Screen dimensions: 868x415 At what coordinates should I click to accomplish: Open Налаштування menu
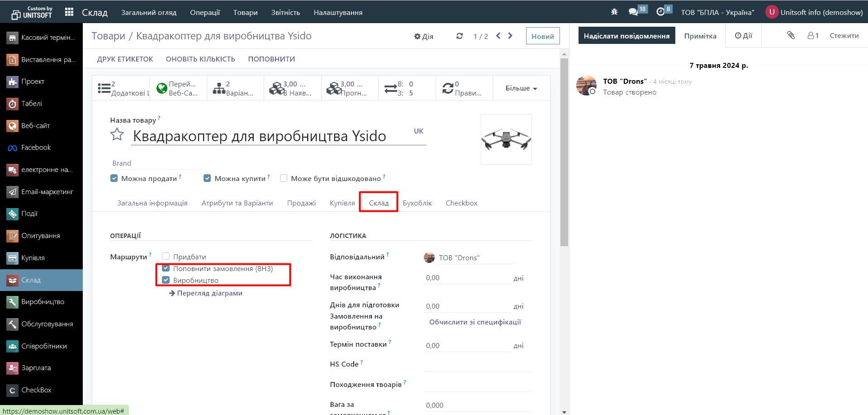tap(338, 12)
